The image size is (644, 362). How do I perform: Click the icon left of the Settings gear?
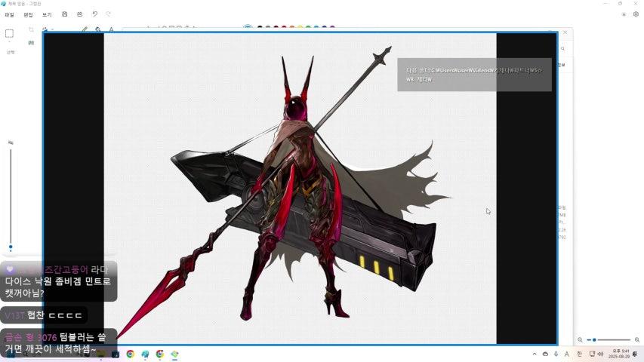[624, 14]
